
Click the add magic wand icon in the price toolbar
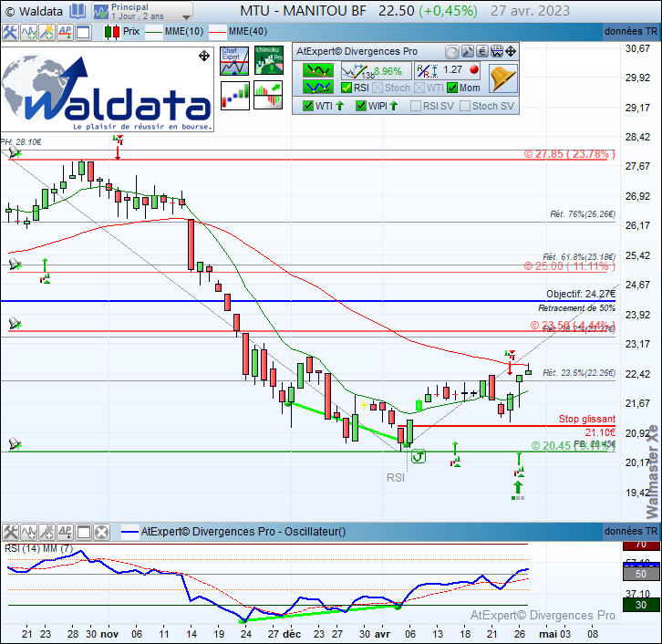pos(47,32)
